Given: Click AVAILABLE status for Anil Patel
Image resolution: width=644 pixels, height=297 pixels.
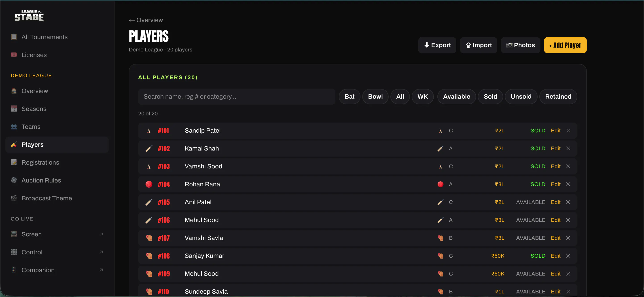Looking at the screenshot, I should coord(530,202).
